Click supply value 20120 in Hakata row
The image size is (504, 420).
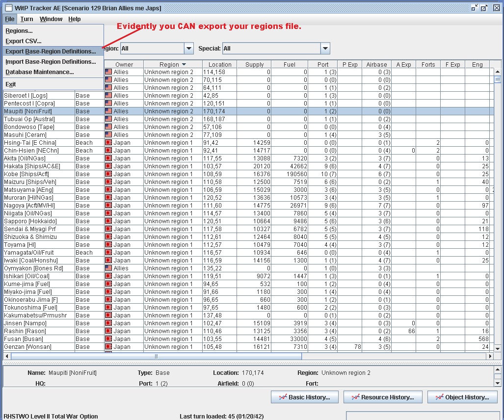[262, 166]
